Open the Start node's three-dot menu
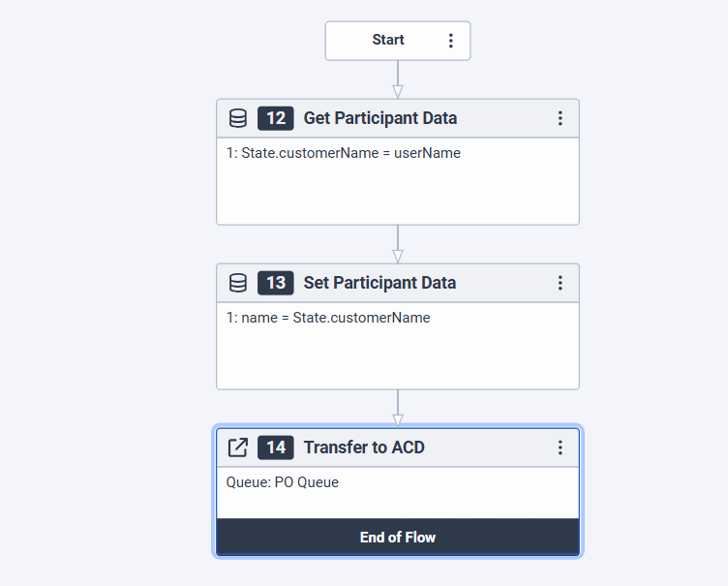728x586 pixels. [450, 41]
